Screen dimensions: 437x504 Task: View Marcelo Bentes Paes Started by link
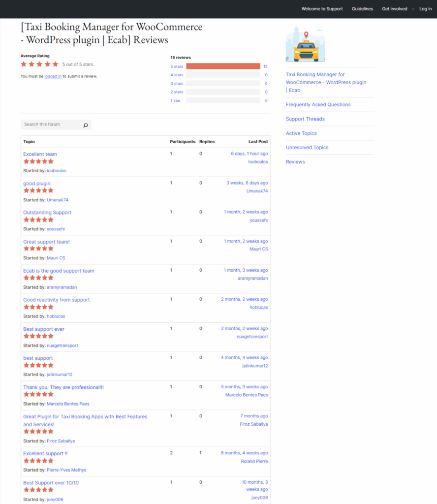coord(68,404)
